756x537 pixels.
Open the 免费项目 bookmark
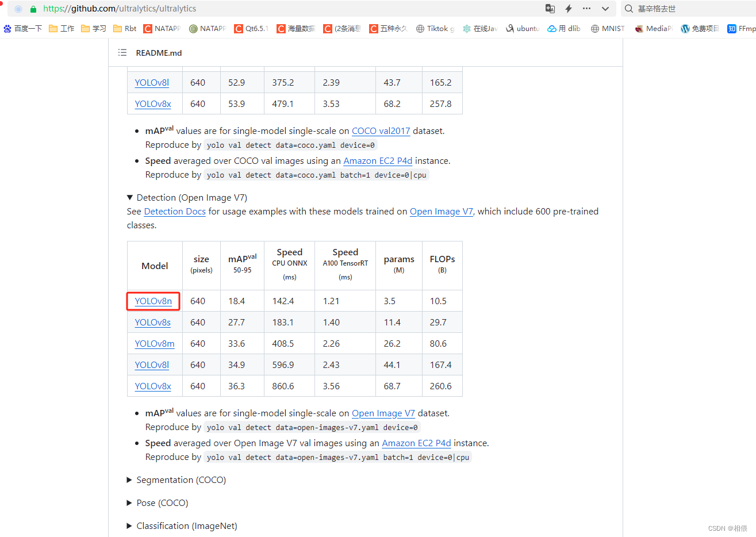(x=700, y=28)
